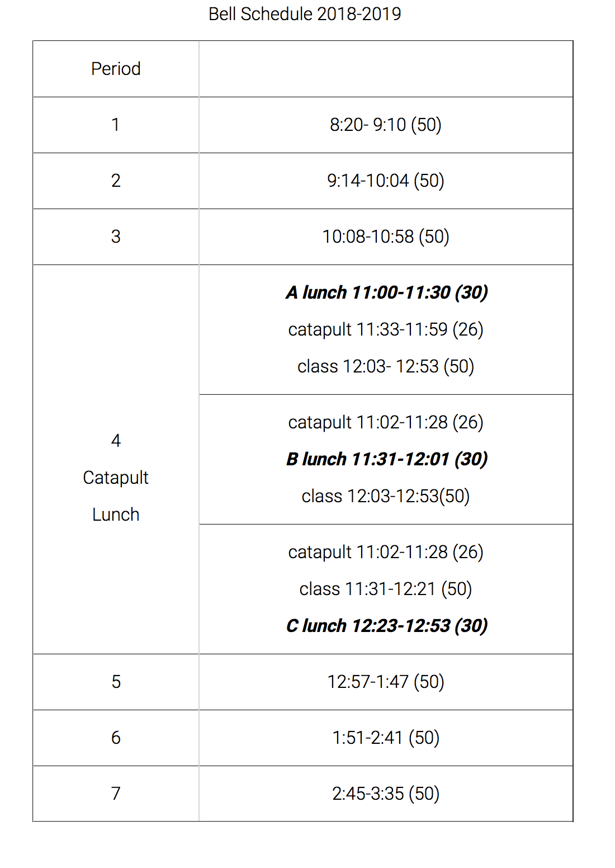Click period 6 number cell
The image size is (615, 868).
116,738
